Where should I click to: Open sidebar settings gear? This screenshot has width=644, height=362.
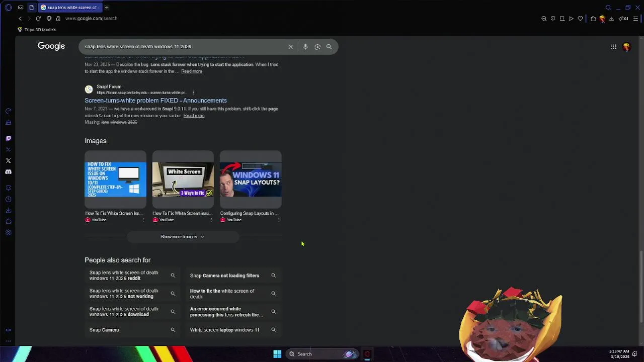coord(8,233)
